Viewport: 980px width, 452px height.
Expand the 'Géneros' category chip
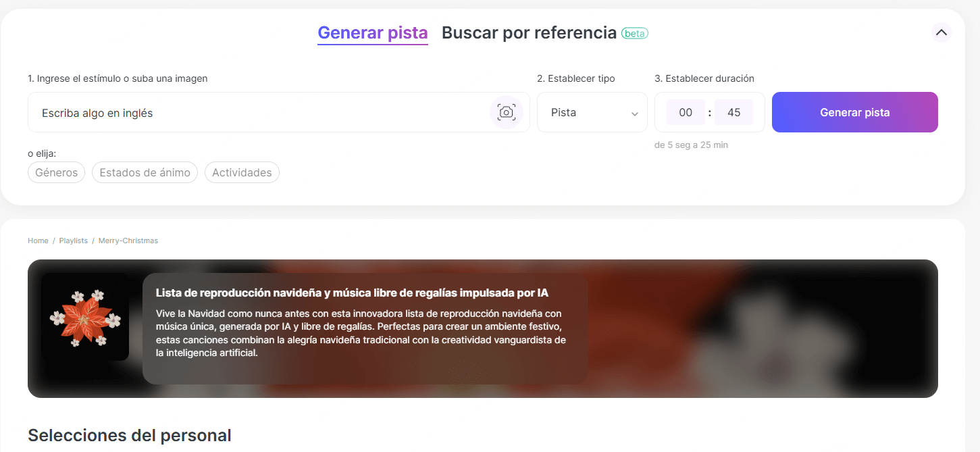click(56, 172)
